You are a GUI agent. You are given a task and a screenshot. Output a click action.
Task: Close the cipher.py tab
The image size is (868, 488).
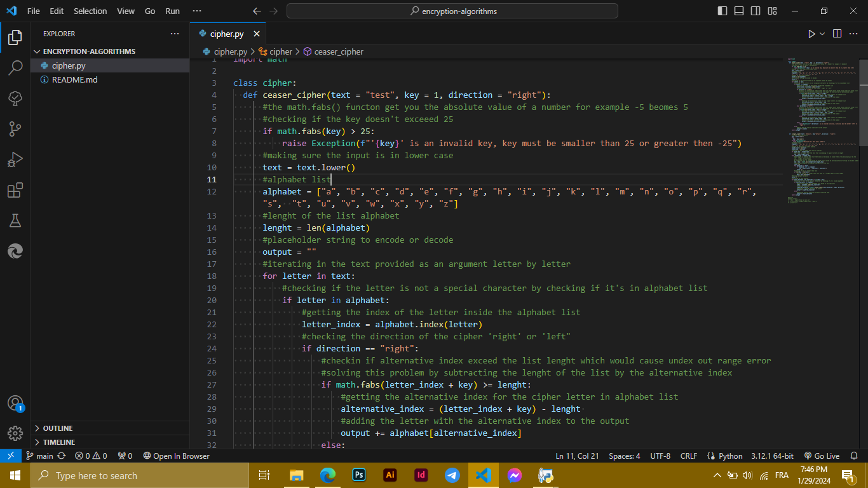pos(257,34)
